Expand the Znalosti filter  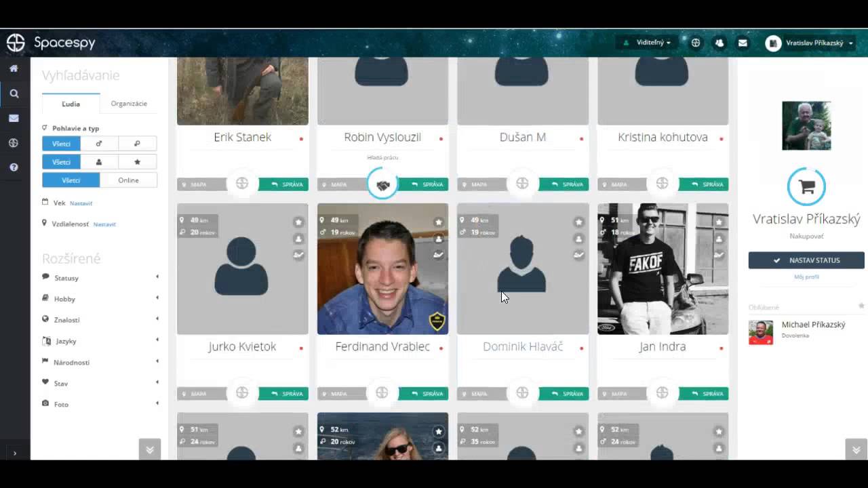click(x=100, y=319)
